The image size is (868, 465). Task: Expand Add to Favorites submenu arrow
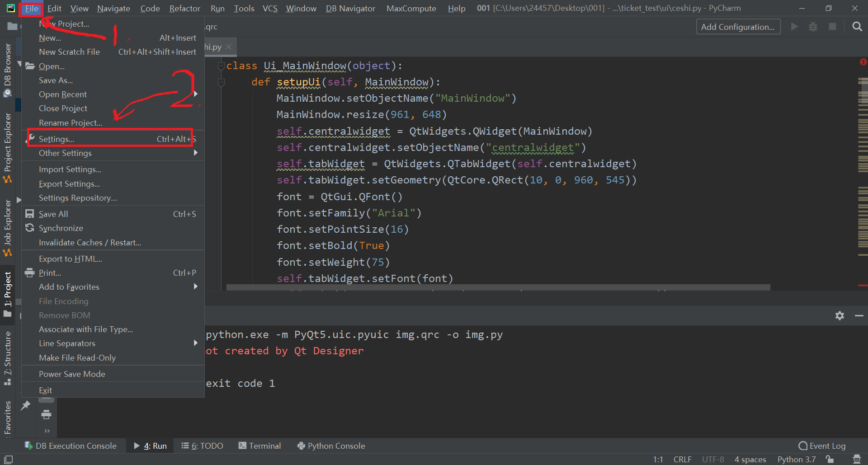click(x=196, y=287)
